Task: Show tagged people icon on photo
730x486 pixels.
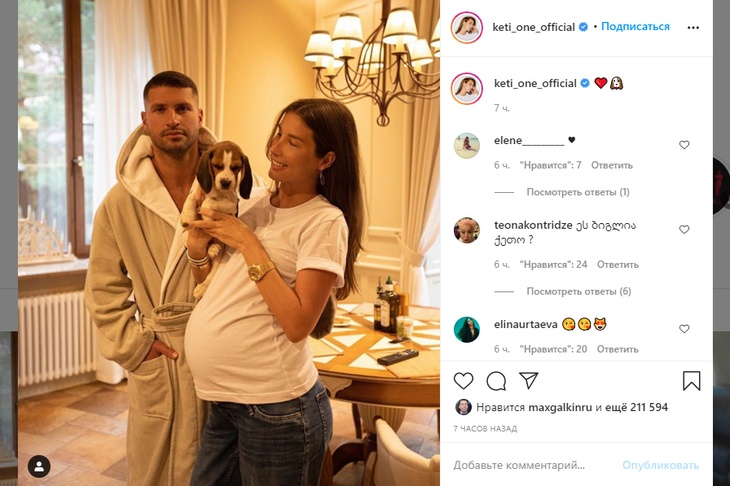Action: pos(39,466)
